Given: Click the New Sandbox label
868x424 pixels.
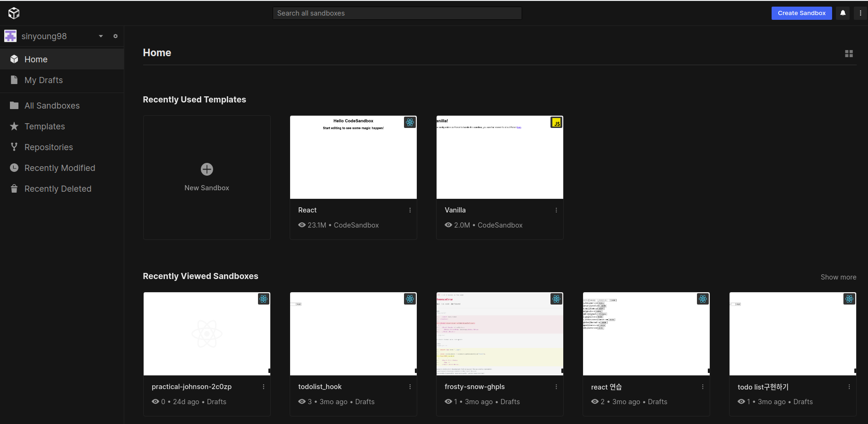Looking at the screenshot, I should 207,188.
